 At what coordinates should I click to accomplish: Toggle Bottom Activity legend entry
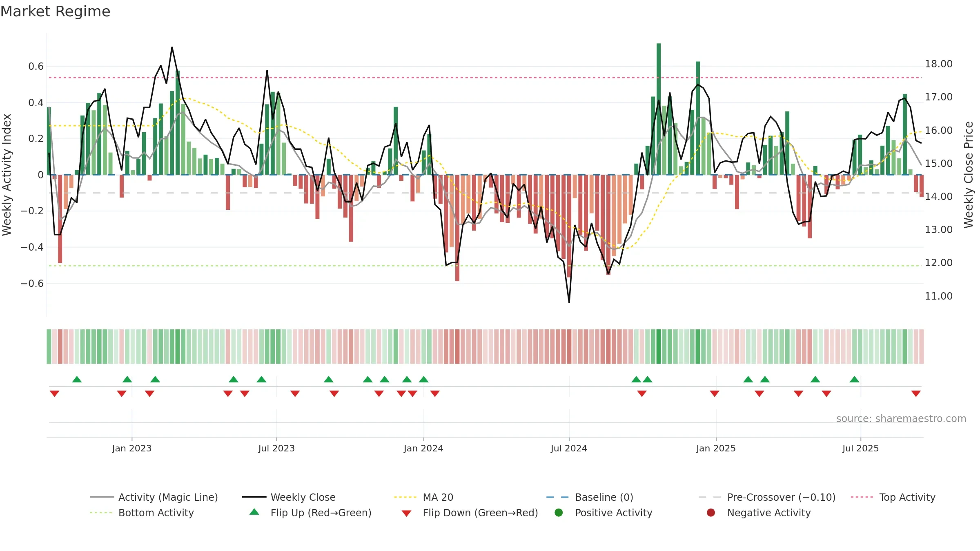pos(142,513)
